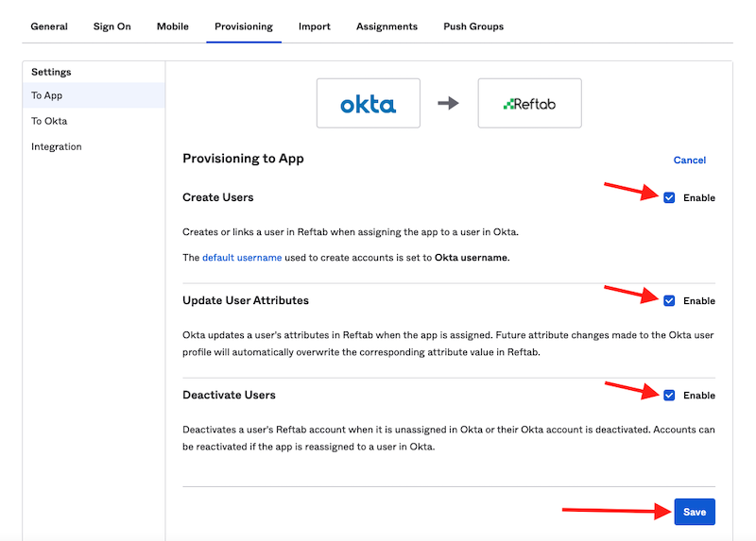Open the Mobile tab
Viewport: 756px width, 541px height.
click(173, 26)
